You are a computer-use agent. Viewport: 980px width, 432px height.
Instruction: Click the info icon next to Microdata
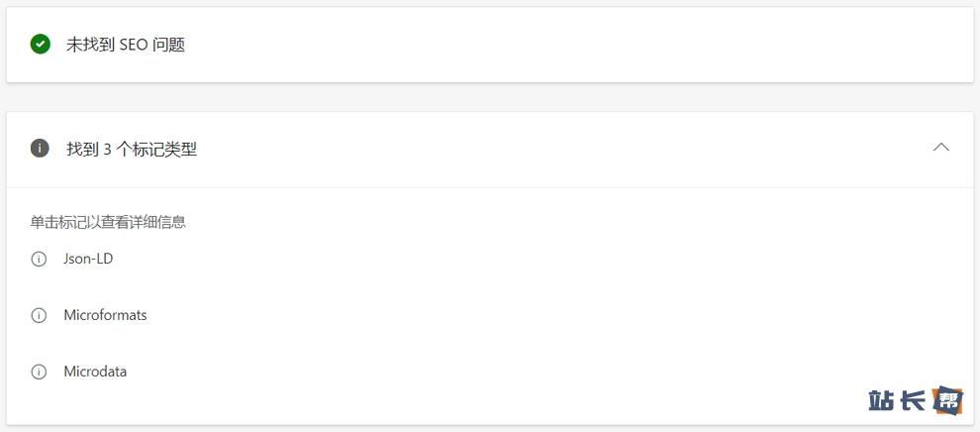tap(40, 373)
